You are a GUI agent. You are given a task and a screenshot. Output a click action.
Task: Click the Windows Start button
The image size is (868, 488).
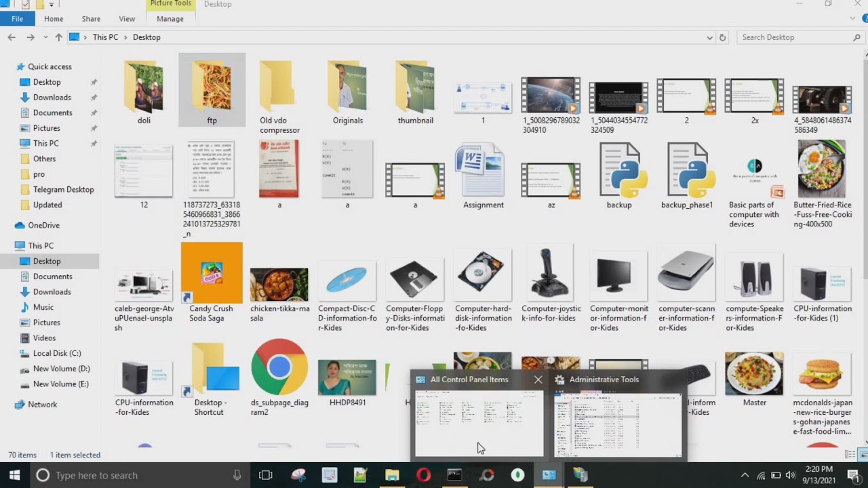click(x=14, y=475)
